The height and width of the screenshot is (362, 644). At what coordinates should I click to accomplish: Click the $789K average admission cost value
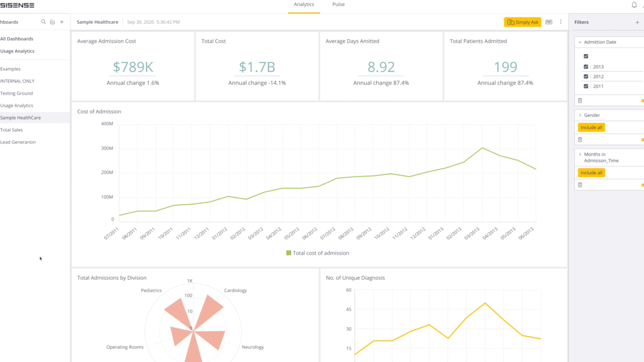[x=133, y=67]
